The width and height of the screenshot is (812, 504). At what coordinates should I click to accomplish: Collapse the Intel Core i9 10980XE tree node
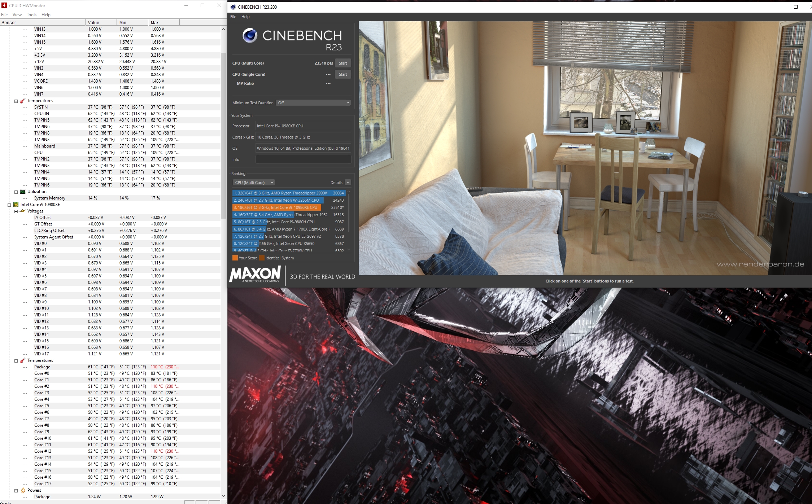click(x=9, y=205)
